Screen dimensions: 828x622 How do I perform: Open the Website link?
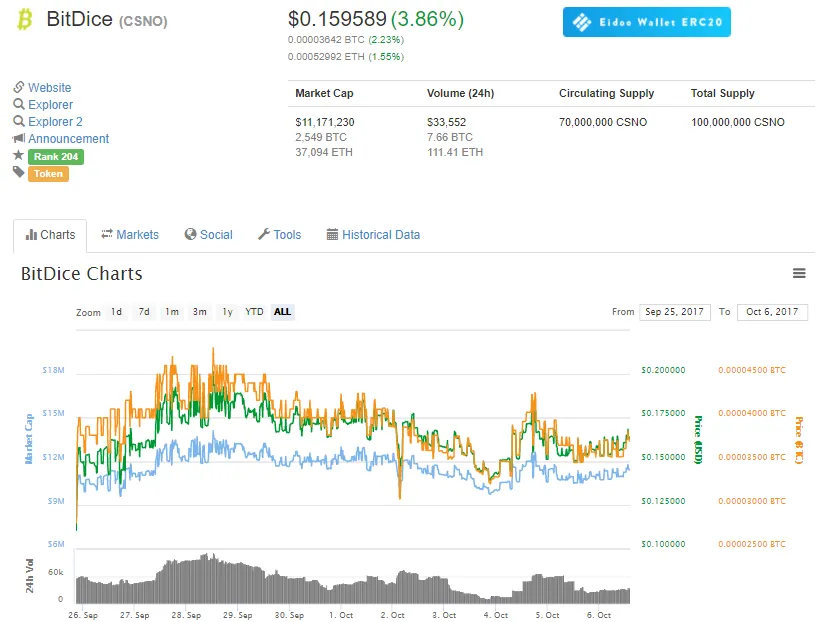click(x=50, y=88)
